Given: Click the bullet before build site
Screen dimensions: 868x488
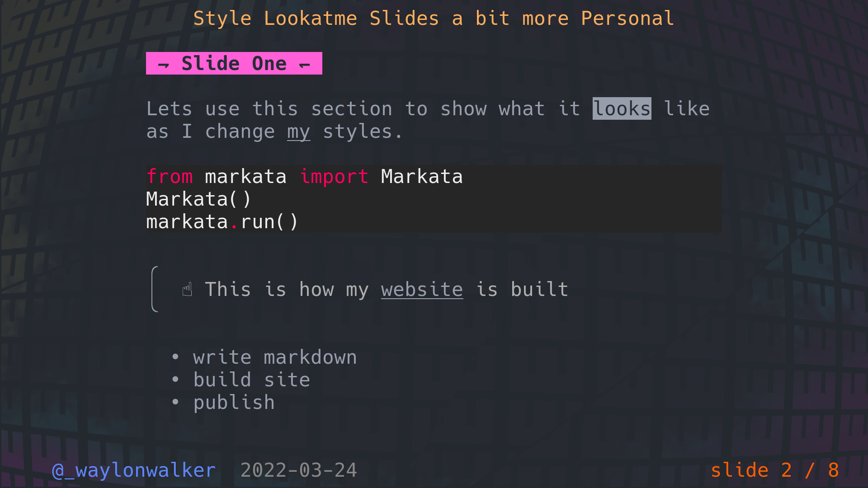Looking at the screenshot, I should 175,380.
